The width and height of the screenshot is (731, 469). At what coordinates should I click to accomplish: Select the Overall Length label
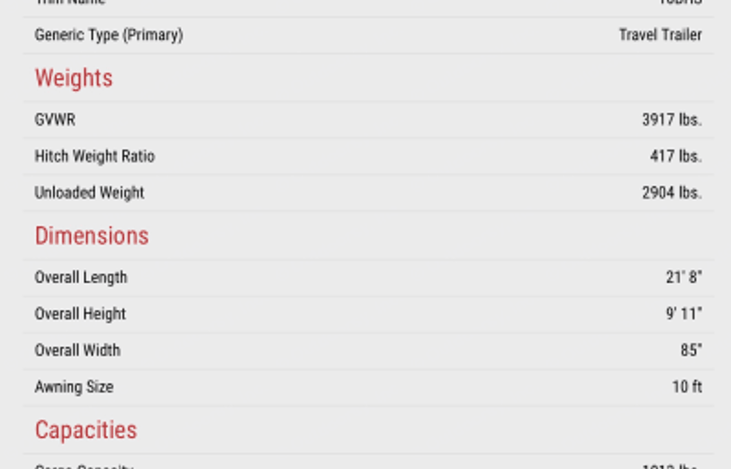point(81,277)
